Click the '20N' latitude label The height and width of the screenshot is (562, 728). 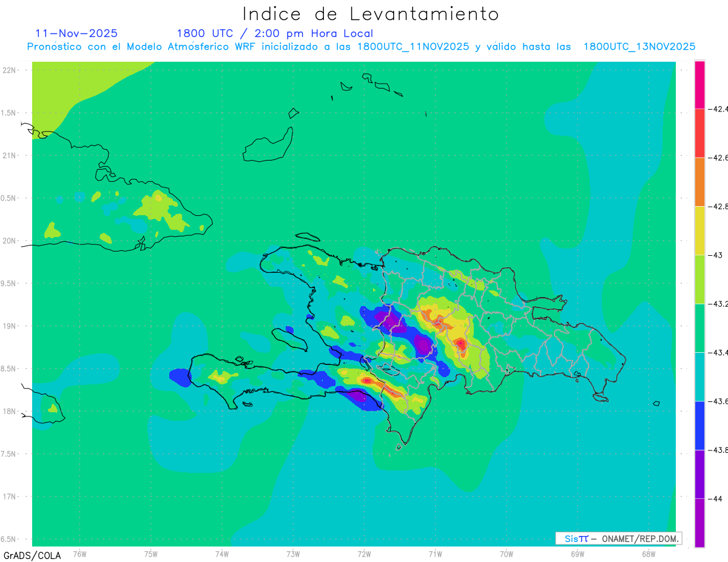click(x=10, y=241)
